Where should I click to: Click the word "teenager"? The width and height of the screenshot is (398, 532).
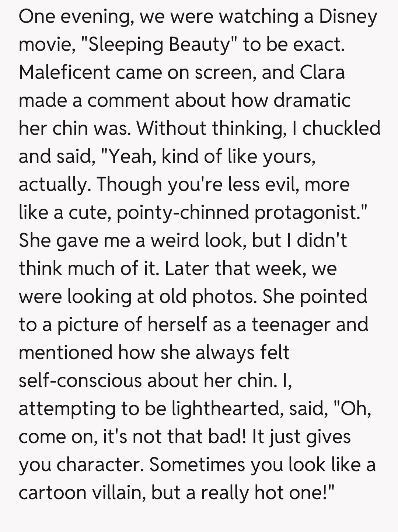point(293,324)
